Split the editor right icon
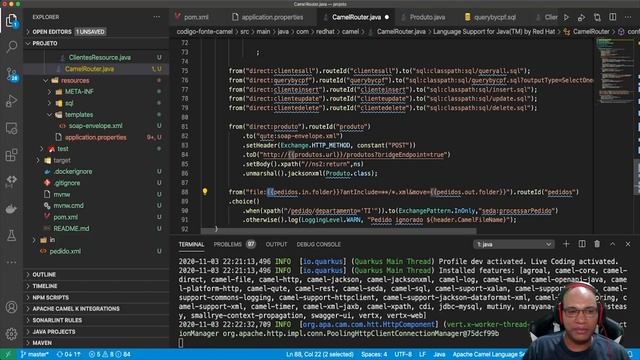 coord(613,17)
